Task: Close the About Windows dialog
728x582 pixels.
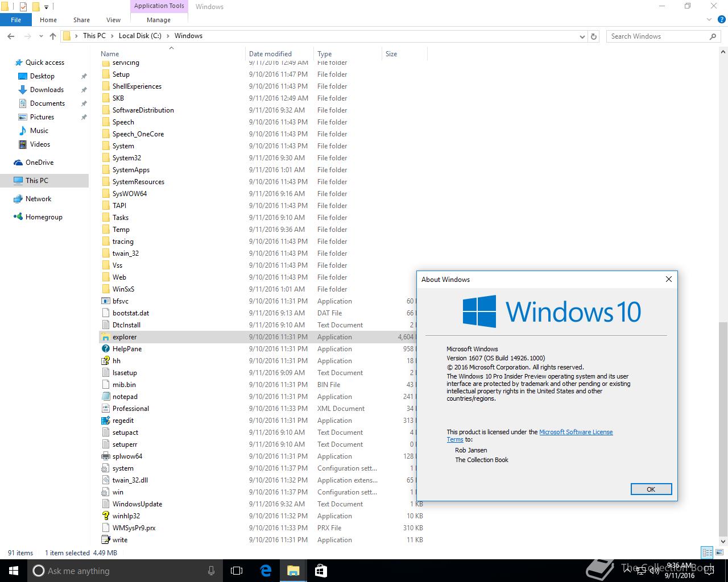Action: [x=669, y=279]
